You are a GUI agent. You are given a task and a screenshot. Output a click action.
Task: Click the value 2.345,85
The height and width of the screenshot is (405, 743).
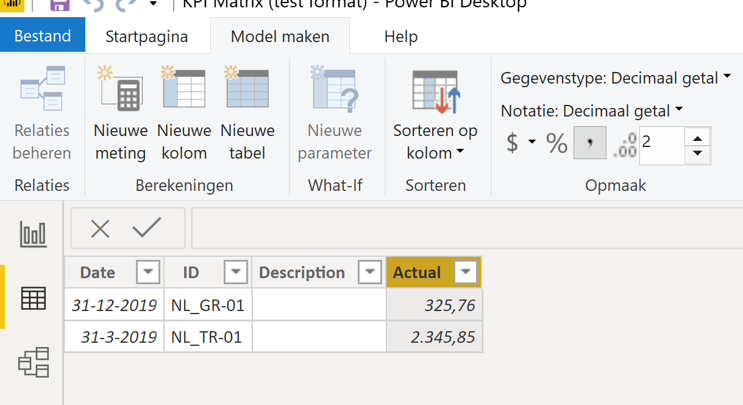point(435,337)
